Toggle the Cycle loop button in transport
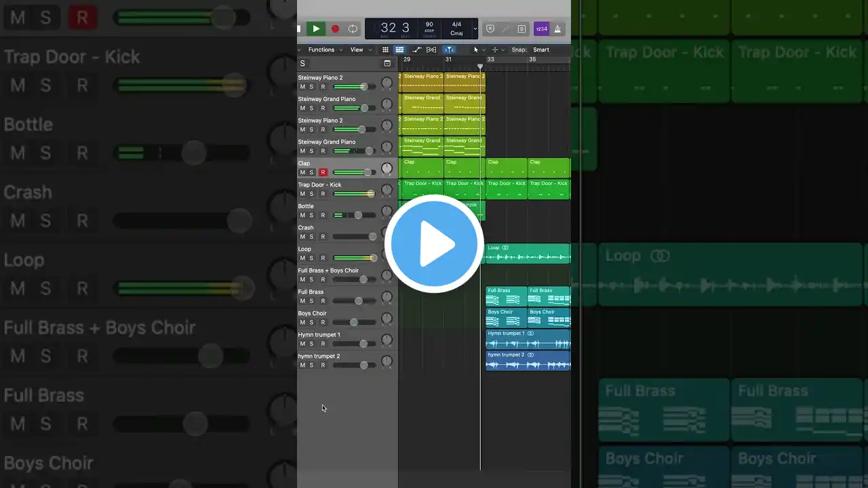868x488 pixels. tap(353, 28)
